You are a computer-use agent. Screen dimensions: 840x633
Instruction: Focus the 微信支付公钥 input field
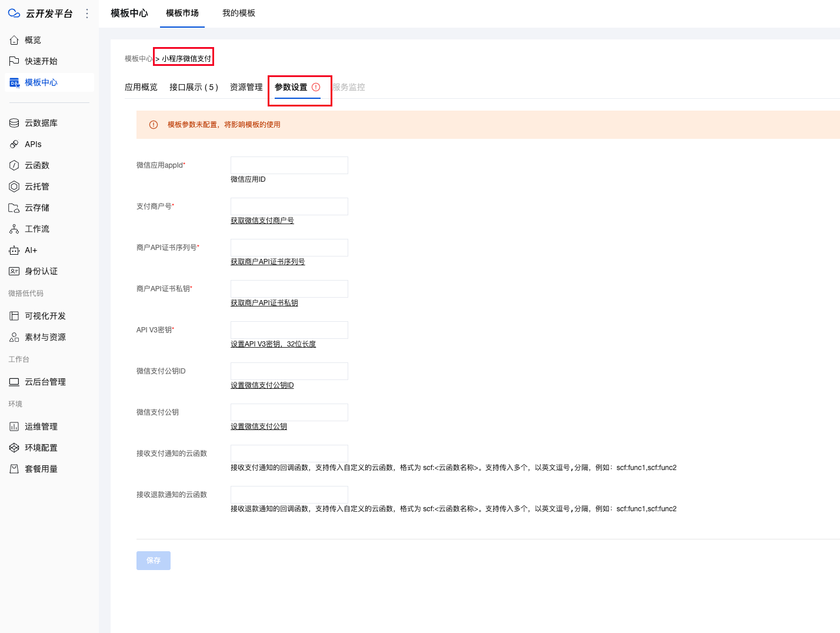point(289,412)
